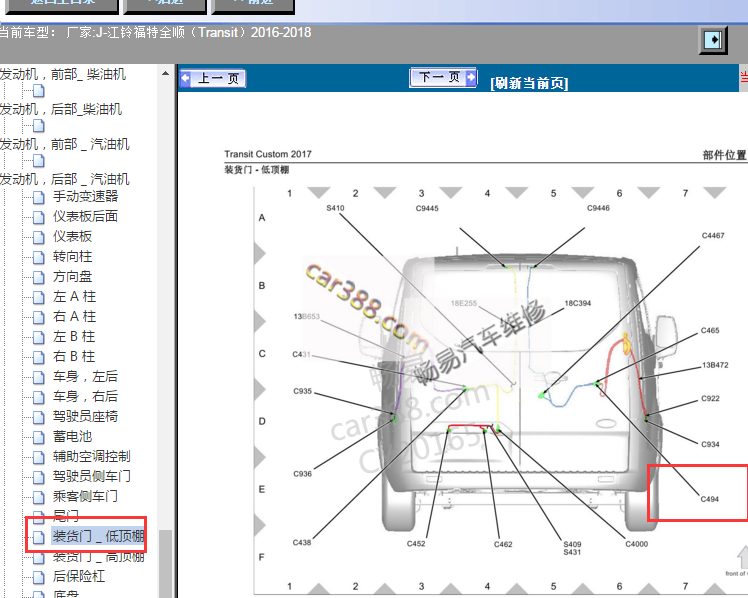
Task: Open 右 B 柱 tree item
Action: tap(74, 357)
